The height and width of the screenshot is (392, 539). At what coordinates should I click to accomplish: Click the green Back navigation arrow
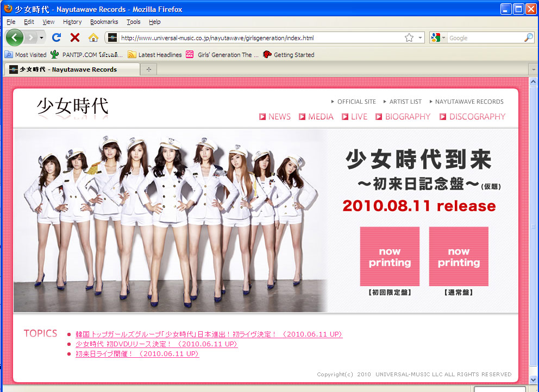coord(15,37)
